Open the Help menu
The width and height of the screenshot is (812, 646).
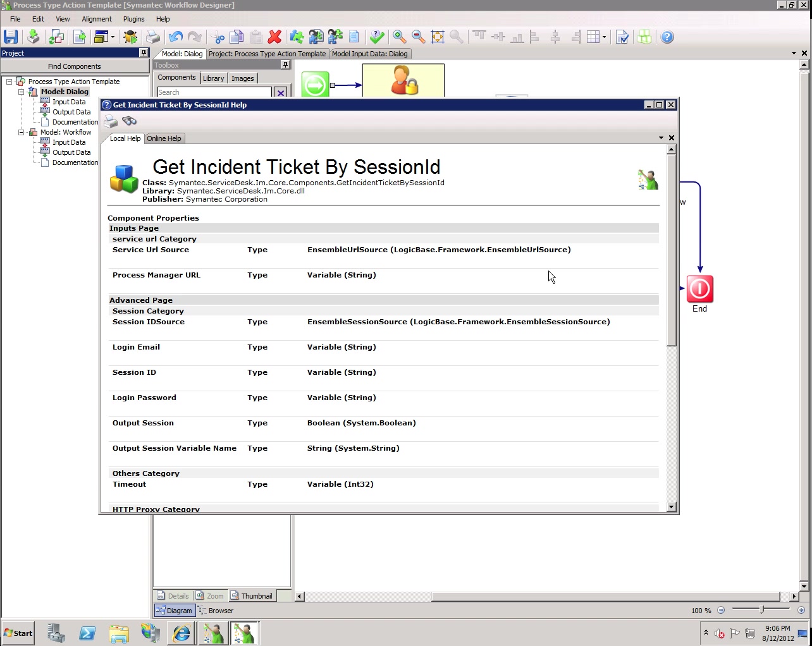pos(163,19)
